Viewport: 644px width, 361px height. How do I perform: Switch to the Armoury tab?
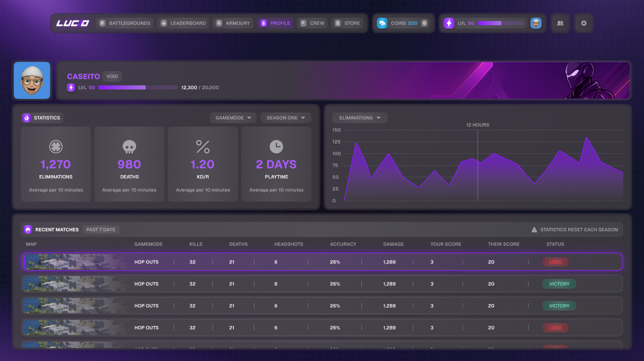[x=233, y=24]
